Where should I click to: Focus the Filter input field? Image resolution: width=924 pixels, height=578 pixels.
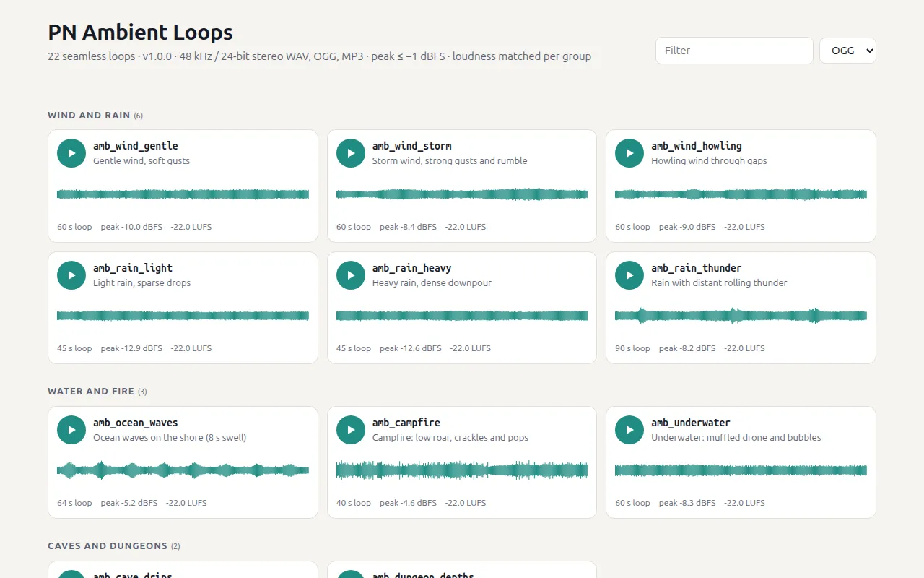[734, 51]
